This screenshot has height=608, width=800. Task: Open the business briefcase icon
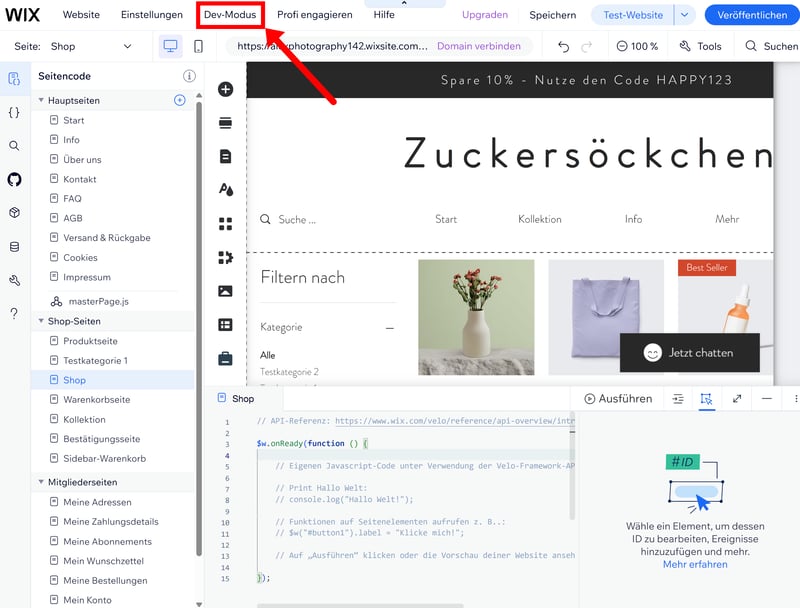click(226, 359)
